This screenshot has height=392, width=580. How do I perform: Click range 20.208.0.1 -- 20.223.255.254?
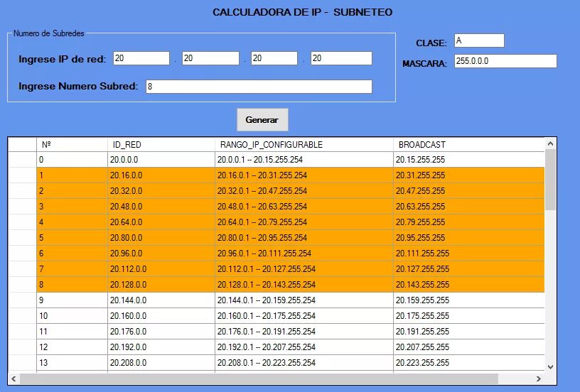coord(304,363)
